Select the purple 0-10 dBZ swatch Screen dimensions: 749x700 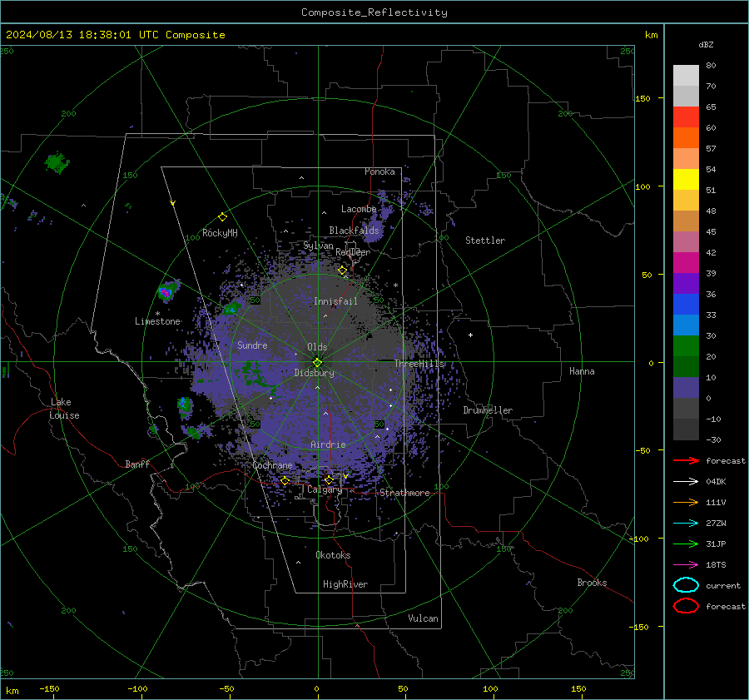(686, 388)
